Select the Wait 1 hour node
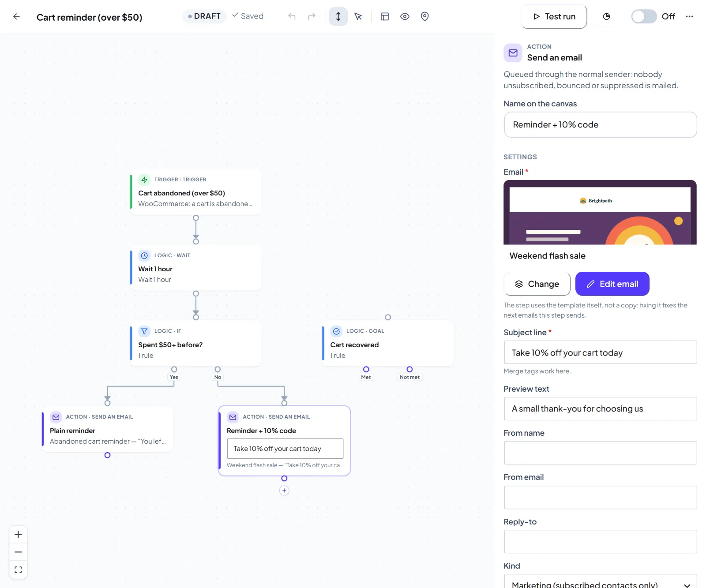Image resolution: width=706 pixels, height=588 pixels. coord(196,268)
